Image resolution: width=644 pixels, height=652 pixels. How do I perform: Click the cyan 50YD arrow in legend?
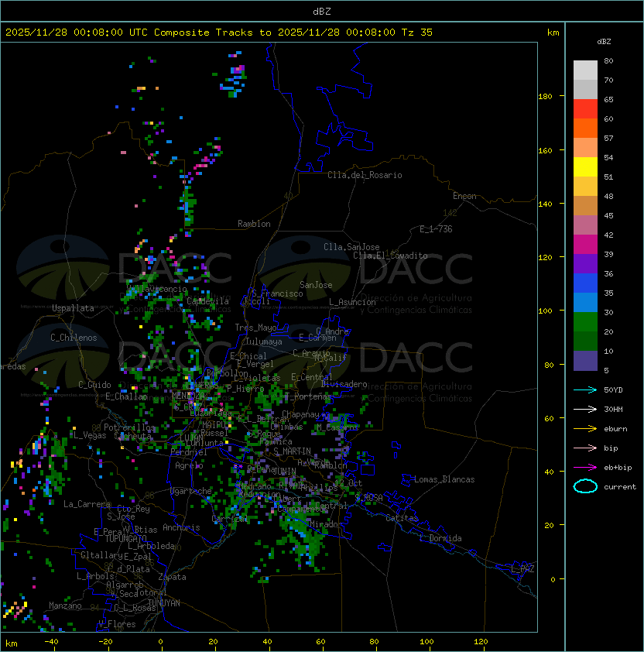585,389
